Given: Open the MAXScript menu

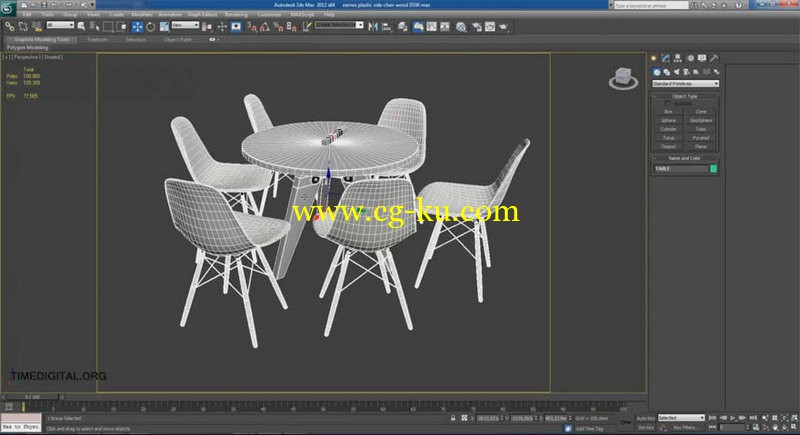Looking at the screenshot, I should click(303, 15).
